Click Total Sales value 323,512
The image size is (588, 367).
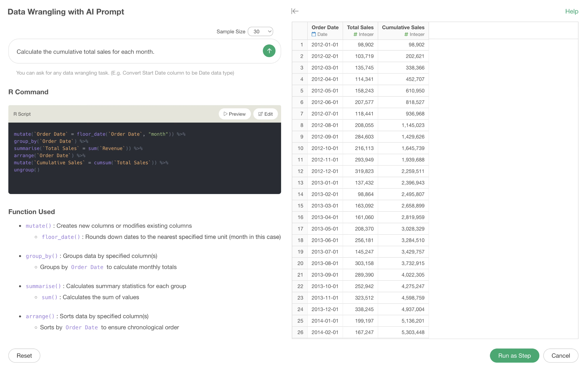[360, 298]
